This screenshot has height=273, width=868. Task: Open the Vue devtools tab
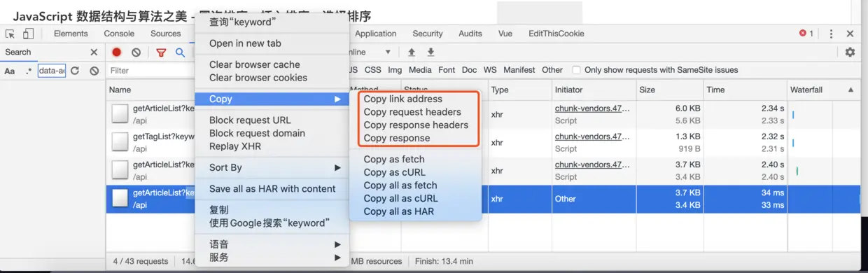coord(505,34)
